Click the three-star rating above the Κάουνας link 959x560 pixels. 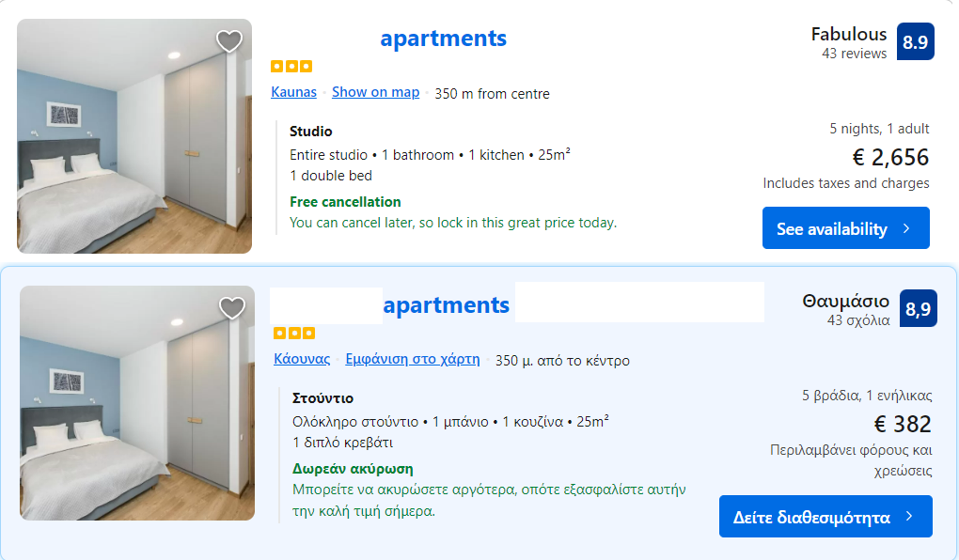pos(294,334)
